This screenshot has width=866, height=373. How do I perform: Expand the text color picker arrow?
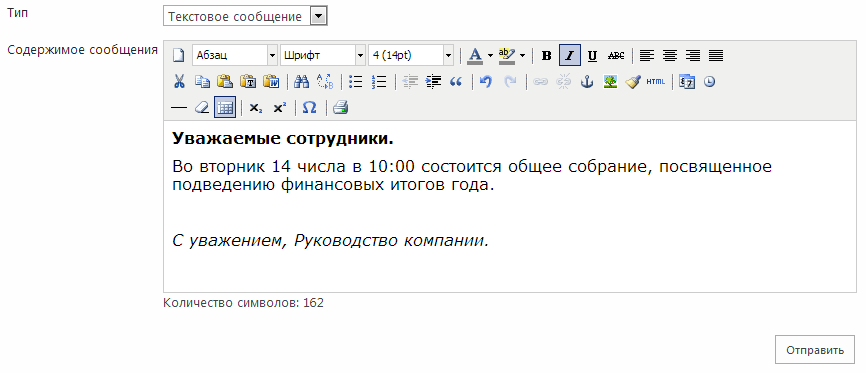[490, 55]
